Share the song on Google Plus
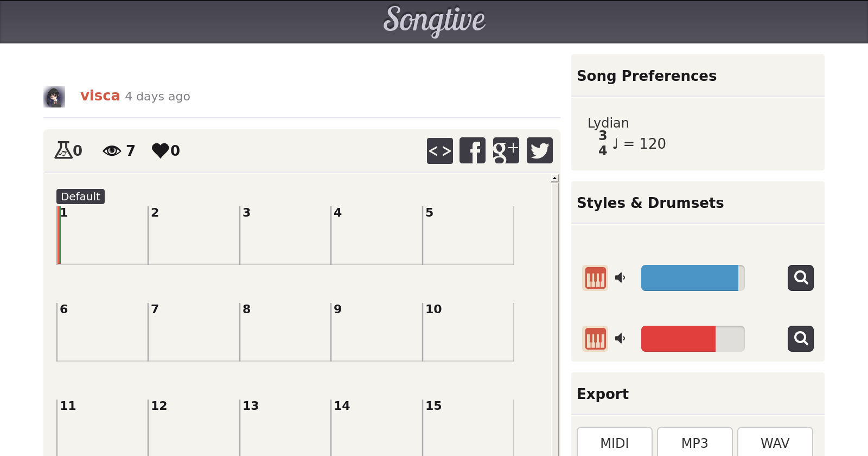 click(x=506, y=150)
